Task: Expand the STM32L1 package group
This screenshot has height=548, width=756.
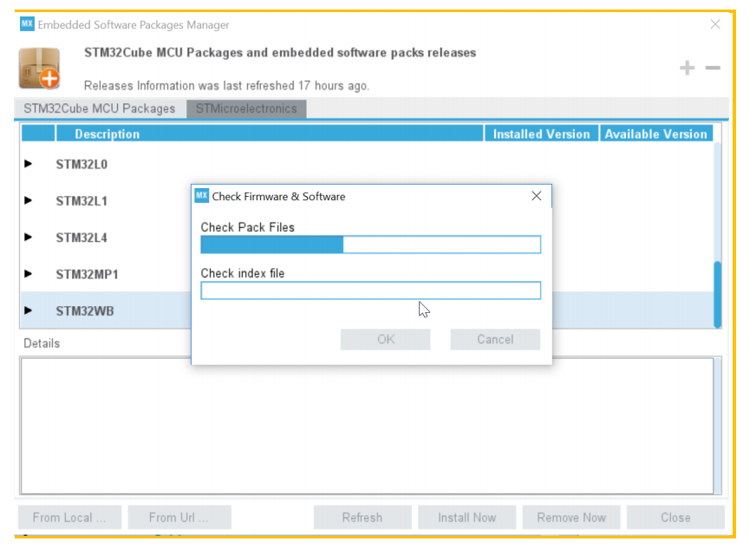Action: coord(29,200)
